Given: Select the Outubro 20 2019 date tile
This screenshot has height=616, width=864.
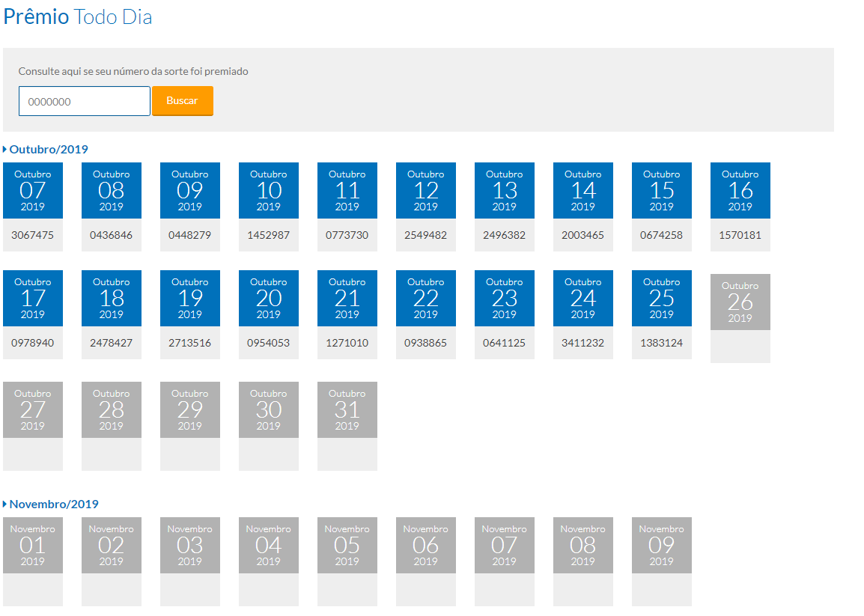Looking at the screenshot, I should point(269,299).
